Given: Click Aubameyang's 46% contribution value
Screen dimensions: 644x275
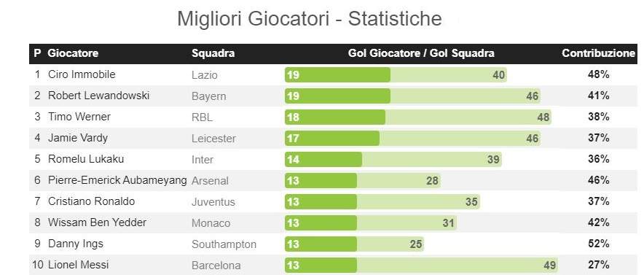Looking at the screenshot, I should pyautogui.click(x=598, y=180).
